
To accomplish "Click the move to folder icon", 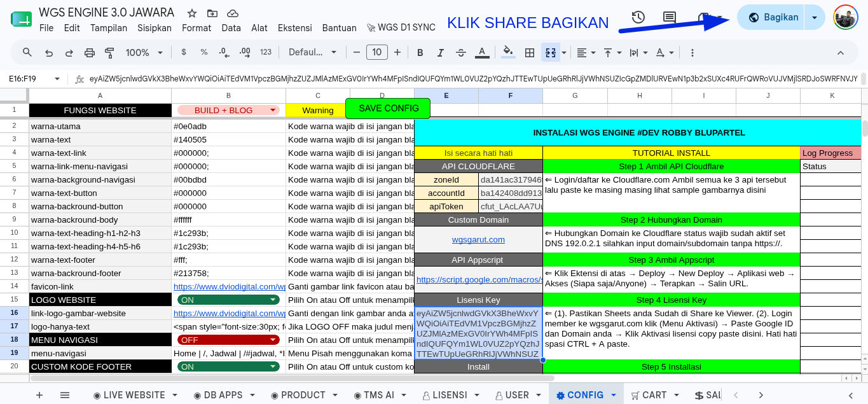I will [212, 13].
